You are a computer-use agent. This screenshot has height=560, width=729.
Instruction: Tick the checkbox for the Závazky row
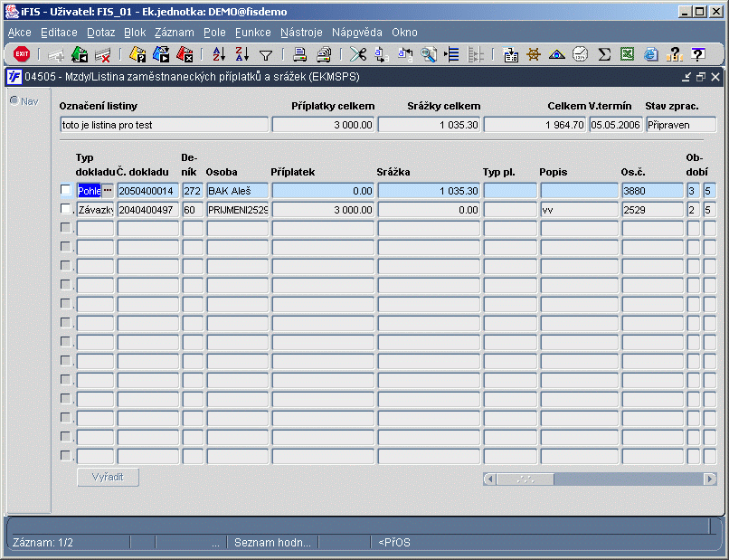pyautogui.click(x=65, y=209)
